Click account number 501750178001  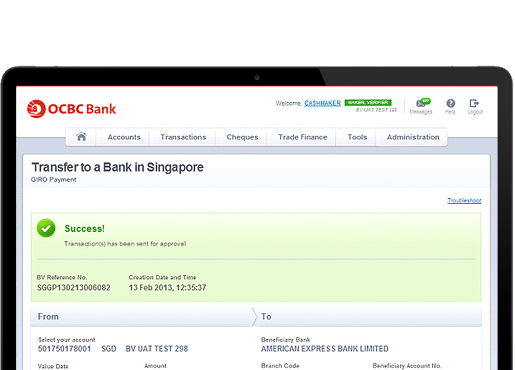[x=64, y=349]
